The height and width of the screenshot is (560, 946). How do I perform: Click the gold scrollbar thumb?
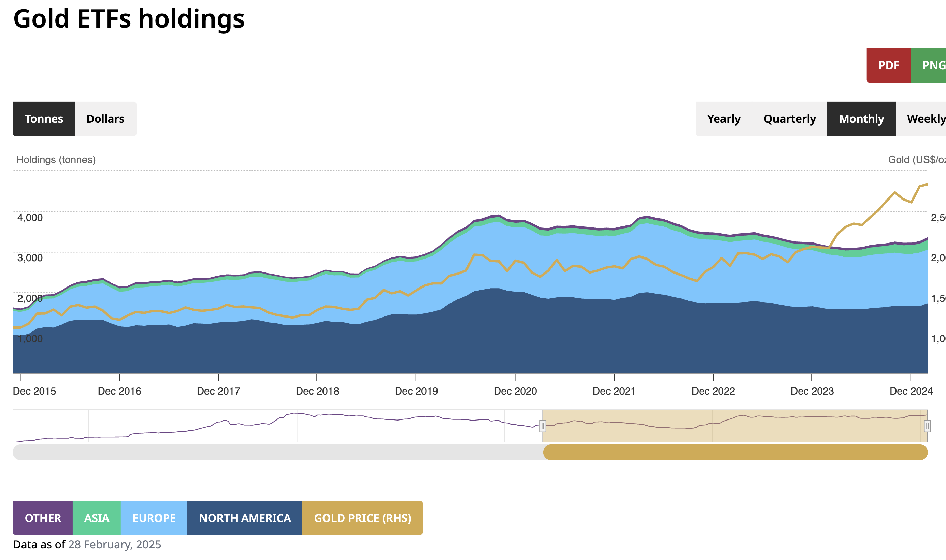735,452
